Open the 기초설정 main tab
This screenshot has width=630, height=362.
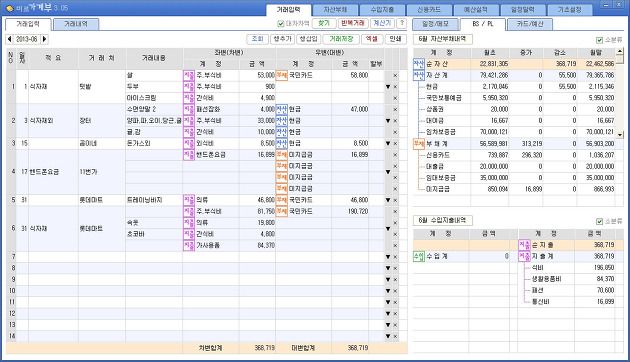pyautogui.click(x=569, y=10)
